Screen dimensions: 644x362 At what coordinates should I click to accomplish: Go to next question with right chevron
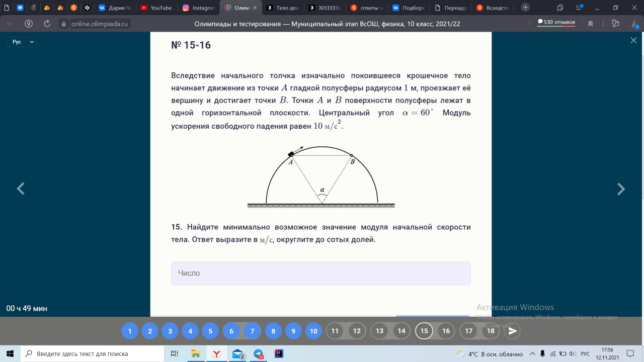621,189
